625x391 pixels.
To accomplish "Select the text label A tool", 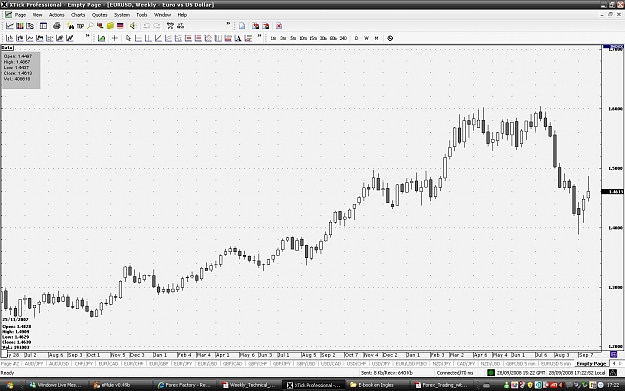I will 238,38.
